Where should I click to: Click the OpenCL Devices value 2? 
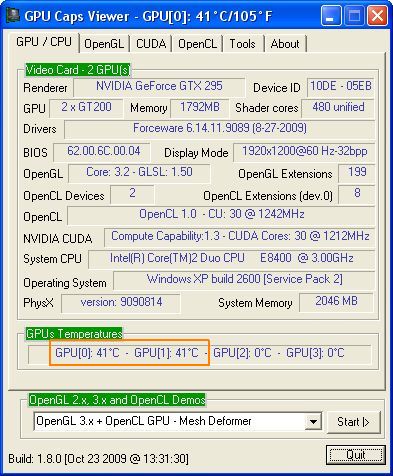tap(132, 194)
